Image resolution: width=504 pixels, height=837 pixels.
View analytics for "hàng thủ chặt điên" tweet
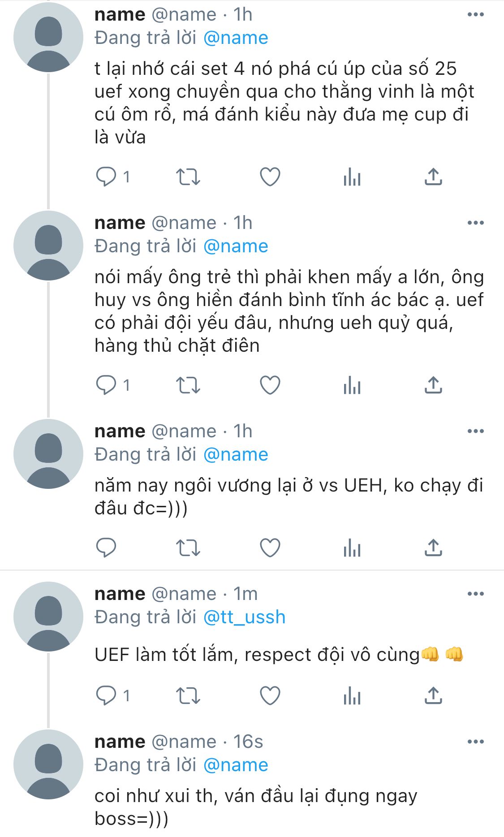tap(352, 385)
